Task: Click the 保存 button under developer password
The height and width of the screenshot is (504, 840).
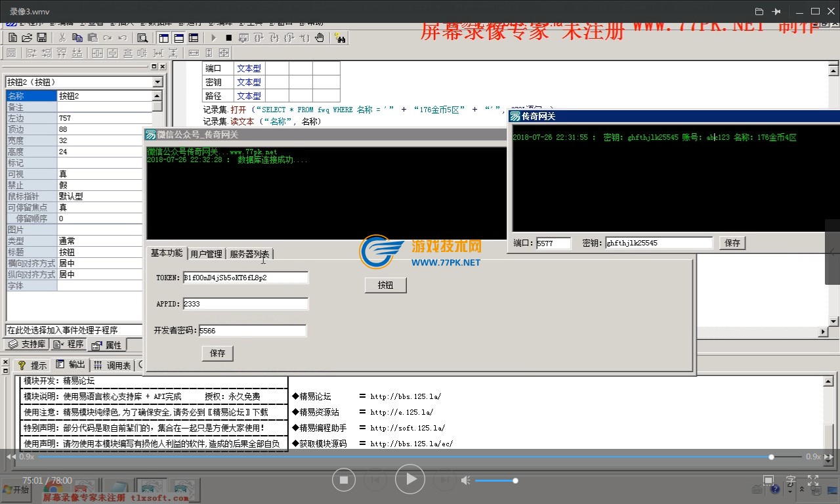Action: coord(217,353)
